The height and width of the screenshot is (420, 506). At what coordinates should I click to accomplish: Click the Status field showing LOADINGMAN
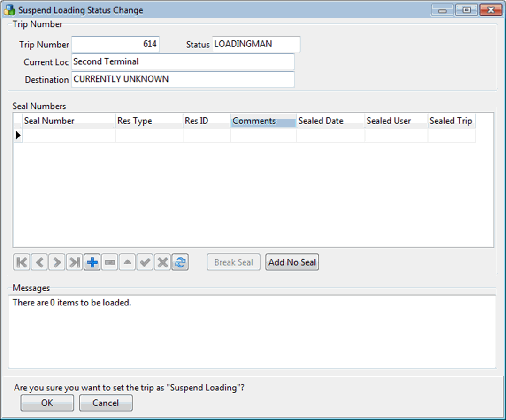pyautogui.click(x=256, y=44)
